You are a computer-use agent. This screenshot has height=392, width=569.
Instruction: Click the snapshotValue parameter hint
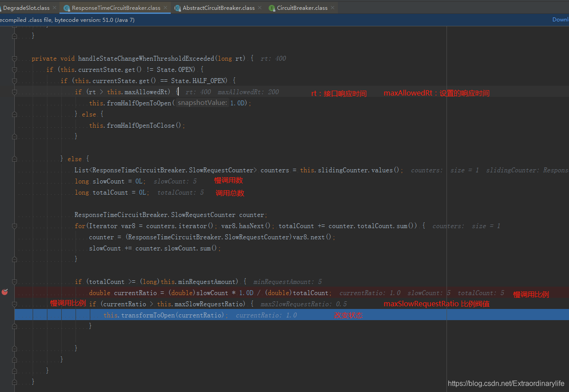203,103
